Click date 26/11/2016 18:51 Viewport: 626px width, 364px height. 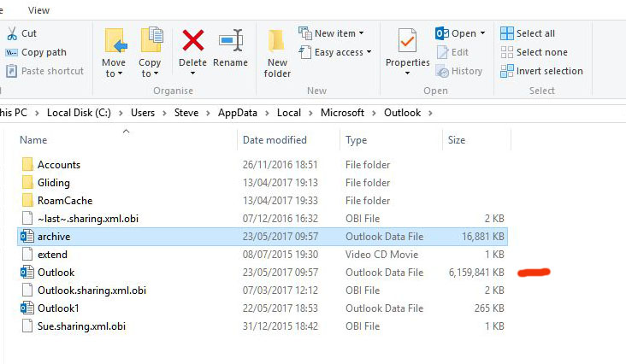pos(280,165)
